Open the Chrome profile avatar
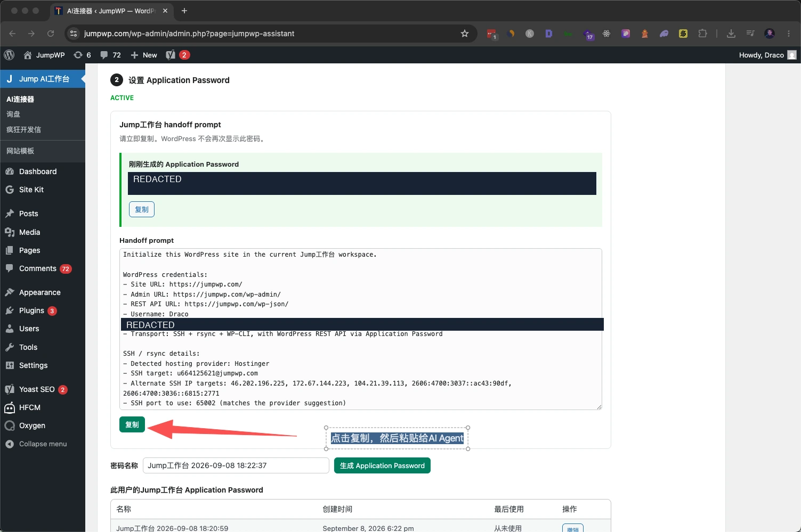Screen dimensions: 801x532 [770, 34]
